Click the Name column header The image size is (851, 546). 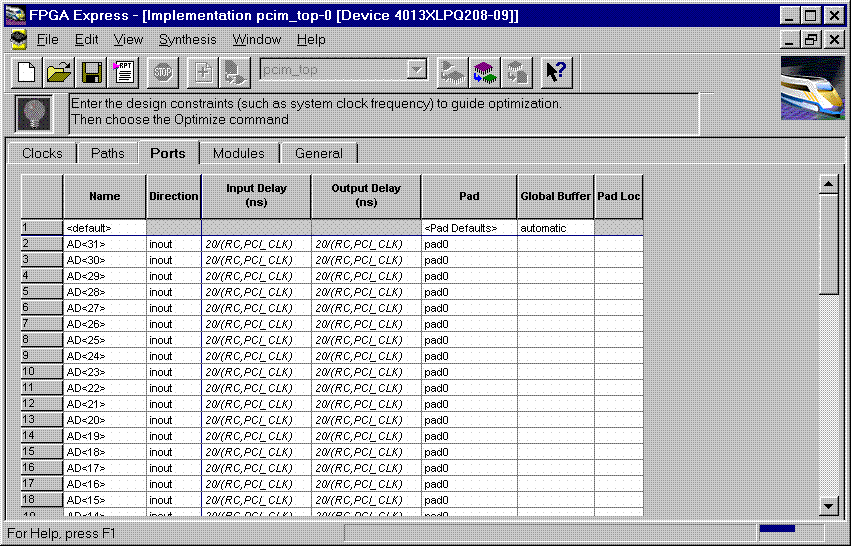[x=105, y=196]
